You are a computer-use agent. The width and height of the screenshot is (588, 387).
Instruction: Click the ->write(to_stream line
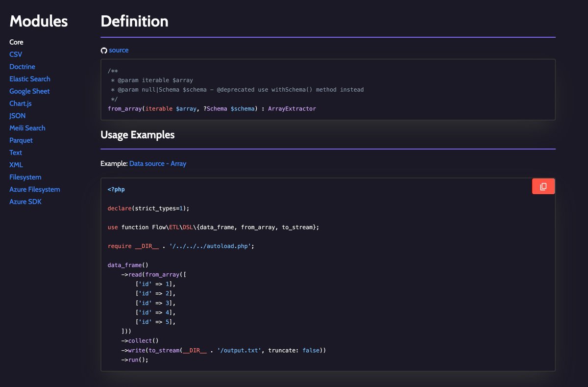[x=224, y=350]
